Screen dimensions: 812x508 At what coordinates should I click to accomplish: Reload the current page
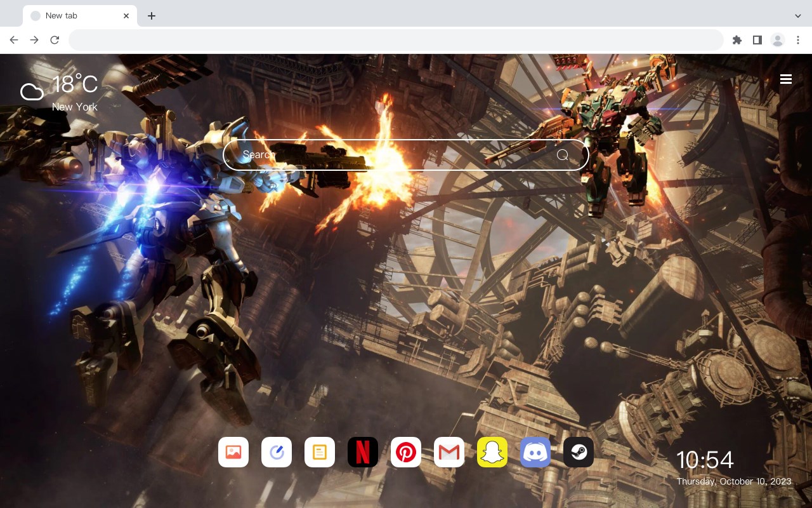coord(55,40)
